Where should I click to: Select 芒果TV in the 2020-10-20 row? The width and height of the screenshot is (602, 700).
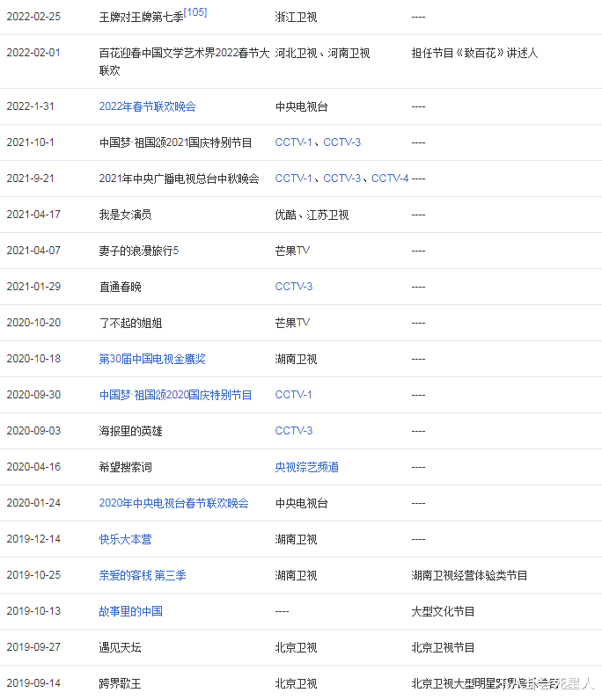tap(292, 323)
